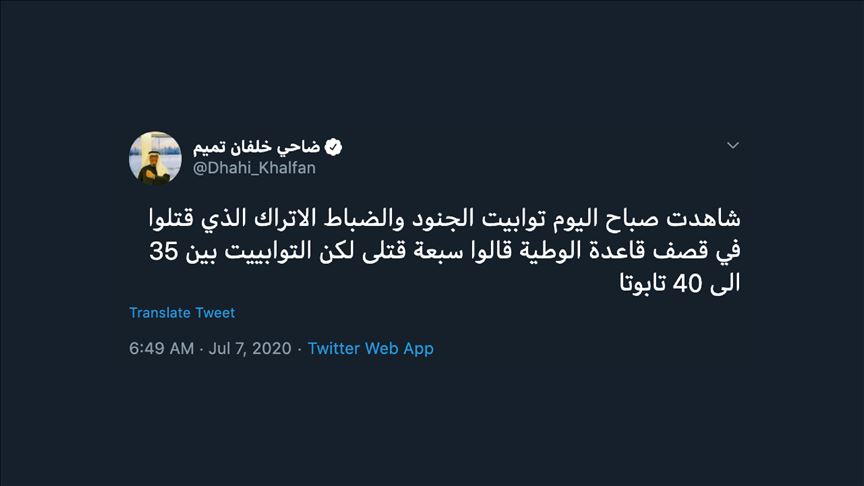This screenshot has height=486, width=864.
Task: Open the @Dhahi_Khalfan handle link
Action: click(x=253, y=168)
